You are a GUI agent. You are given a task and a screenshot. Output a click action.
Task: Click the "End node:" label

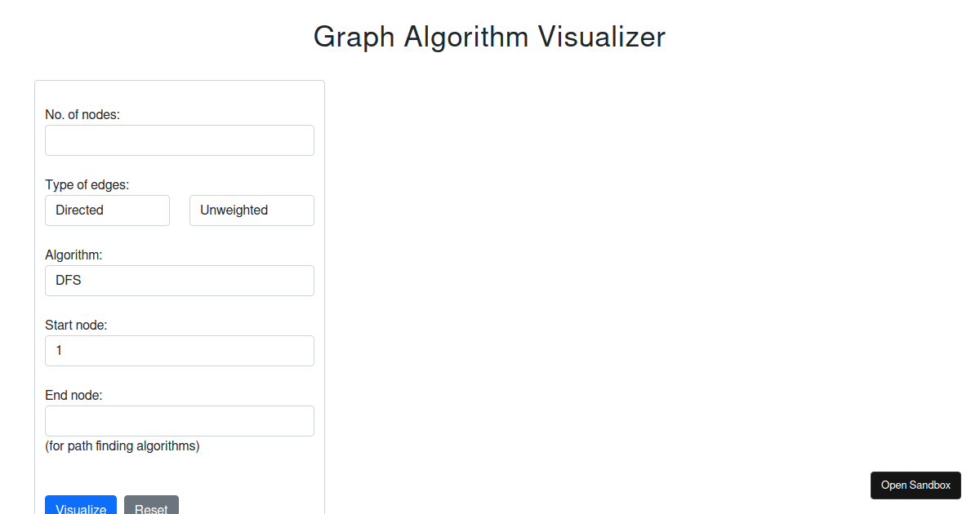(73, 395)
